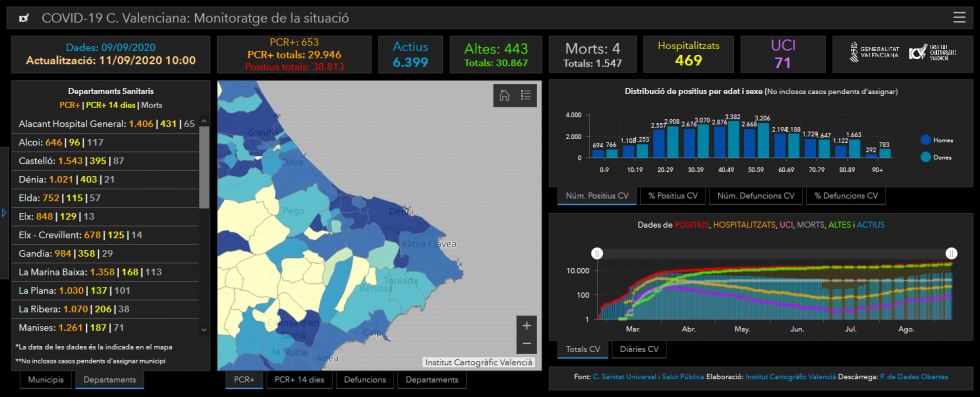Select the PCR+ map tab

click(244, 379)
